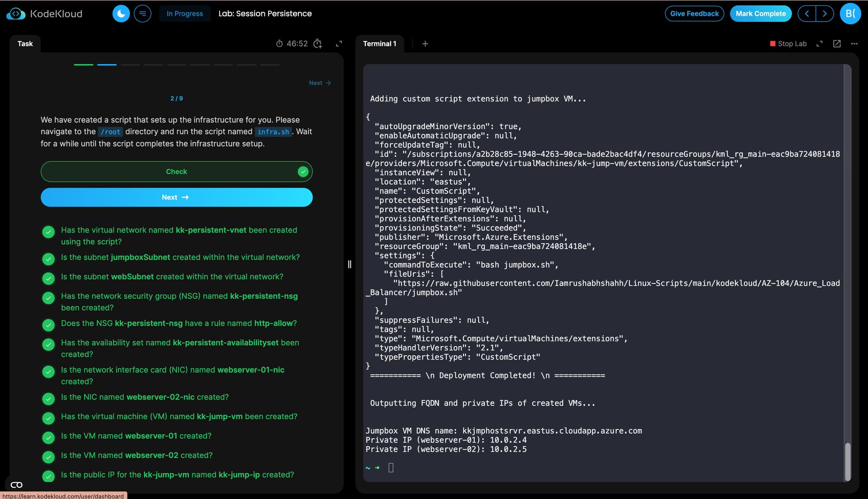The height and width of the screenshot is (499, 868).
Task: Click checkmark beside webserver-02-nic item
Action: pyautogui.click(x=48, y=399)
